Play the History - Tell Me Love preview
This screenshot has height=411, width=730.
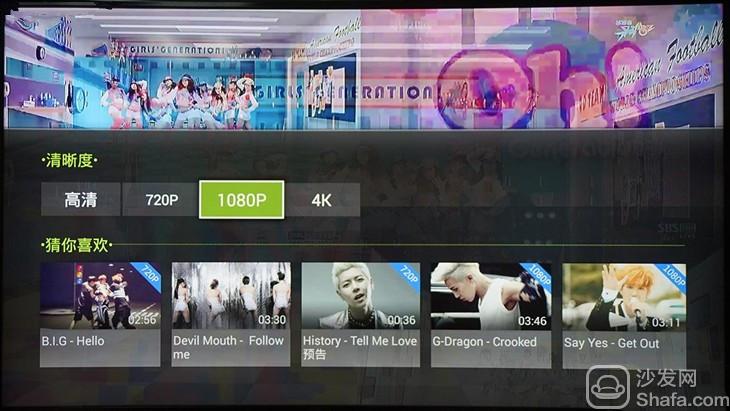point(360,315)
